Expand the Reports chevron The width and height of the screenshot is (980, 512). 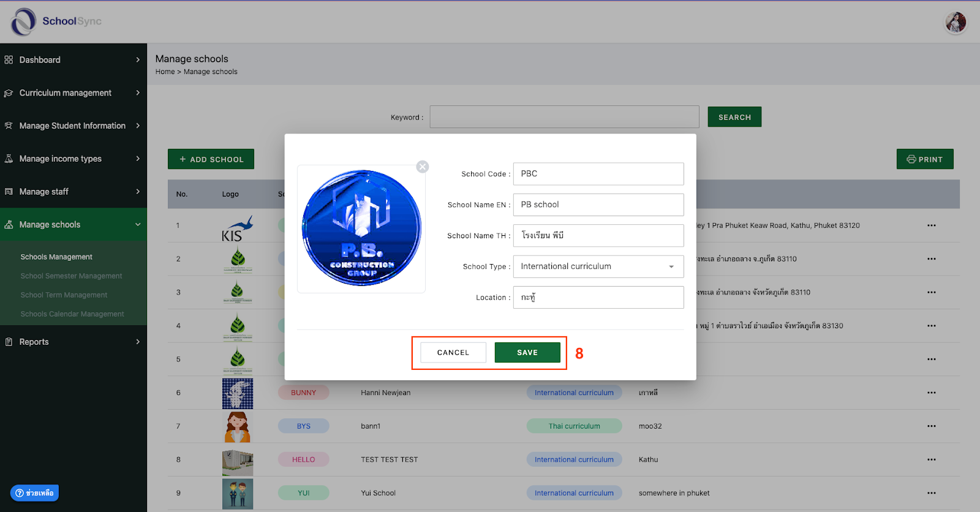pyautogui.click(x=138, y=342)
